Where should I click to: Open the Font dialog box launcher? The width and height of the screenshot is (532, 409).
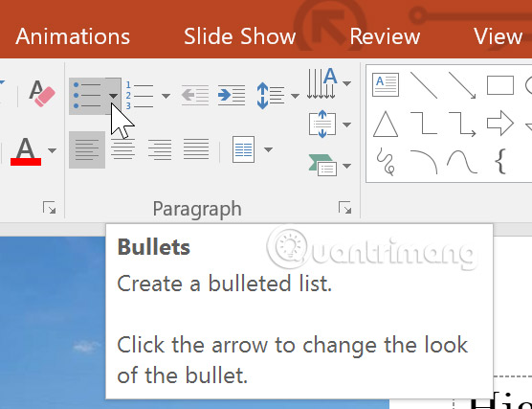click(x=49, y=208)
